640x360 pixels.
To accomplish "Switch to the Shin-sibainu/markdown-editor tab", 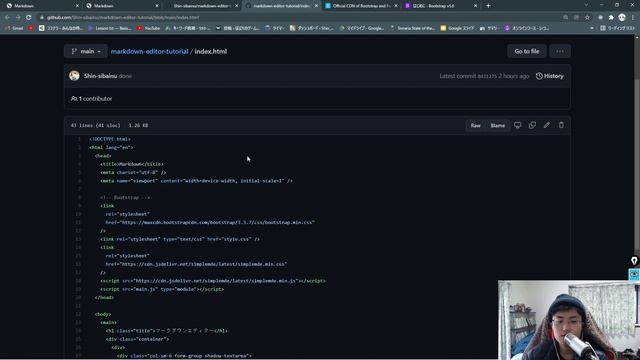I will [201, 6].
